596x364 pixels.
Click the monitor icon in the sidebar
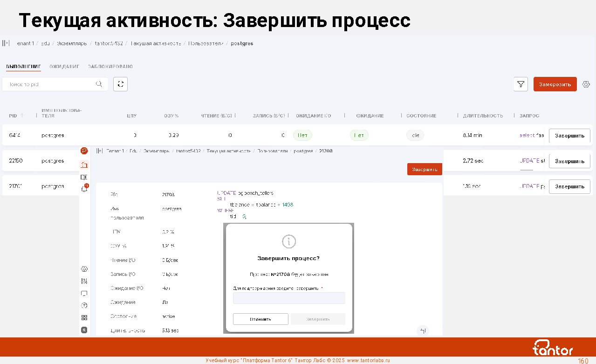click(x=84, y=294)
